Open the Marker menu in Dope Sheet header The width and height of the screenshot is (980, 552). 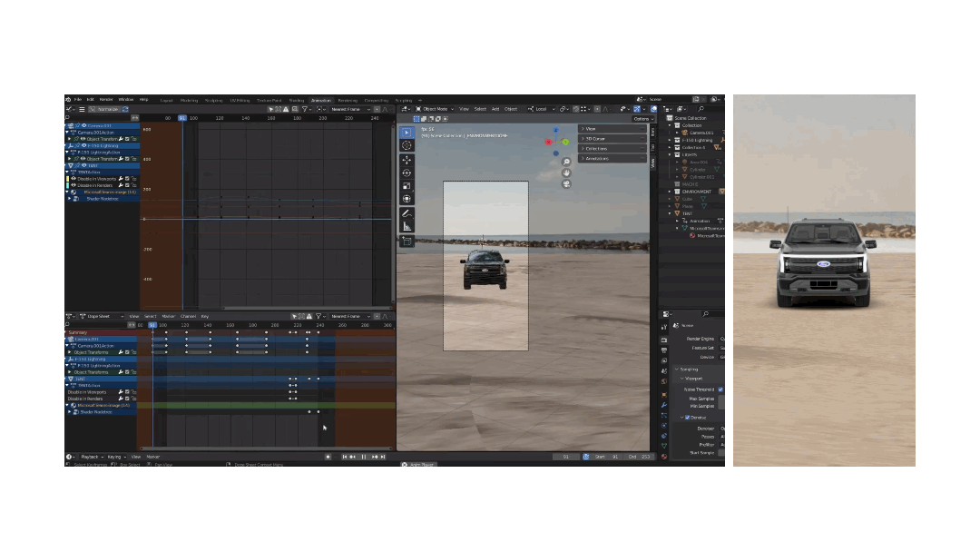tap(168, 316)
